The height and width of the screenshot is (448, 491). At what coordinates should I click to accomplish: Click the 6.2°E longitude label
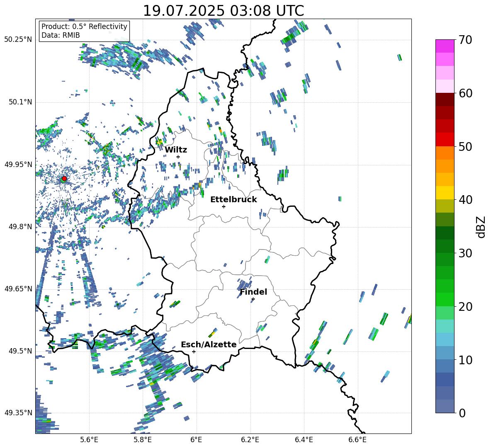[250, 440]
